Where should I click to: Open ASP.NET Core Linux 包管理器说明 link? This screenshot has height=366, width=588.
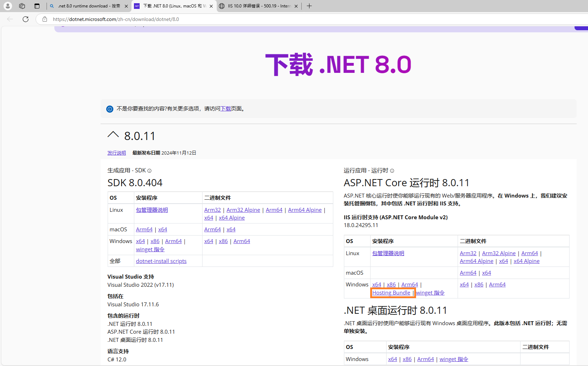388,253
